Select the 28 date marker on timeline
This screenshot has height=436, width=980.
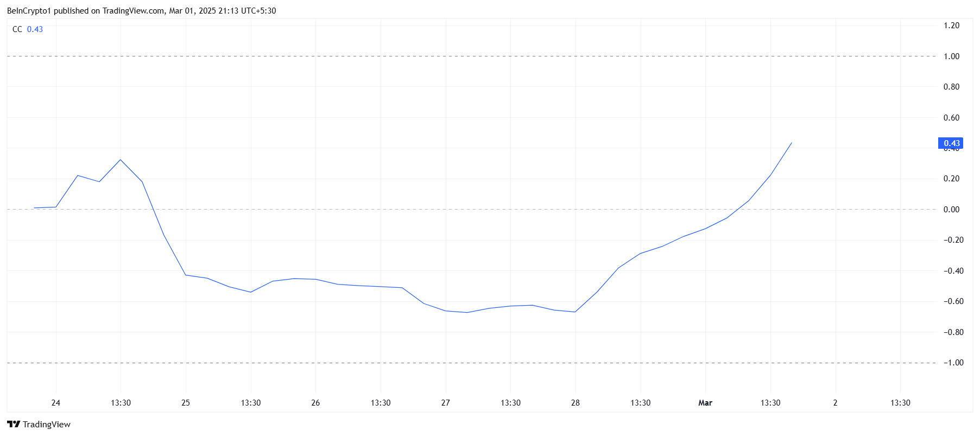[x=576, y=403]
